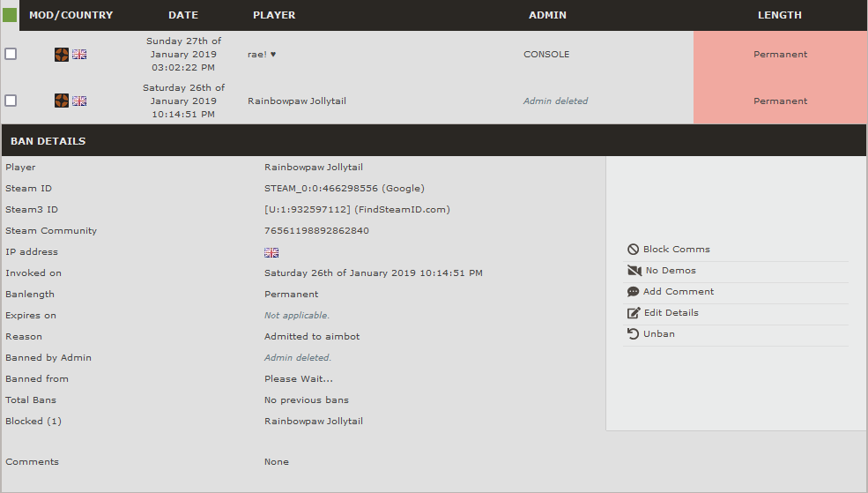Tick the checkbox for rae! ban
Screen dimensions: 868x493
pos(11,54)
